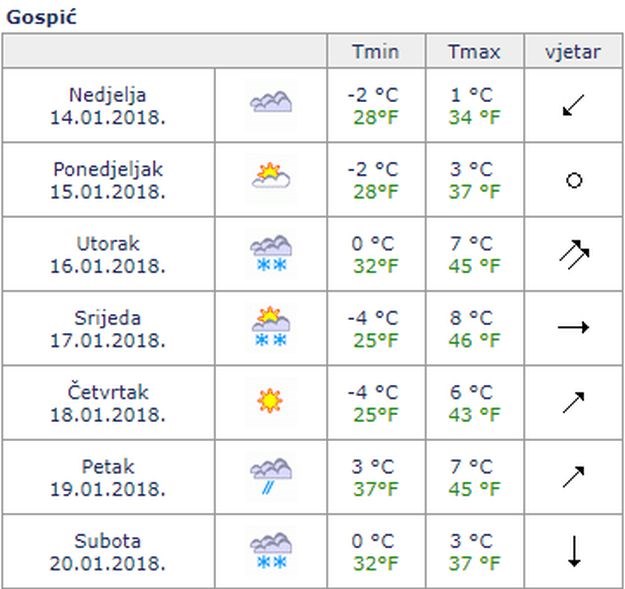This screenshot has width=625, height=589.
Task: Click the sunny icon for Četvrtak
Action: [271, 402]
